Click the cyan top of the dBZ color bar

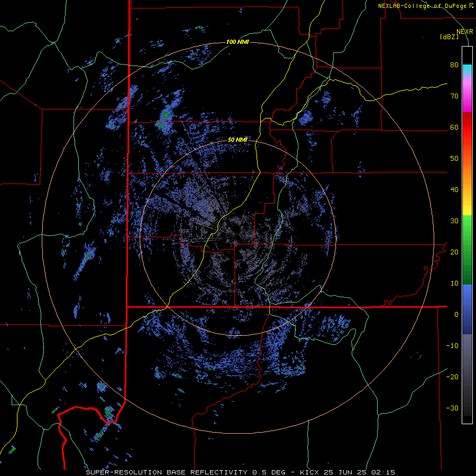point(467,69)
